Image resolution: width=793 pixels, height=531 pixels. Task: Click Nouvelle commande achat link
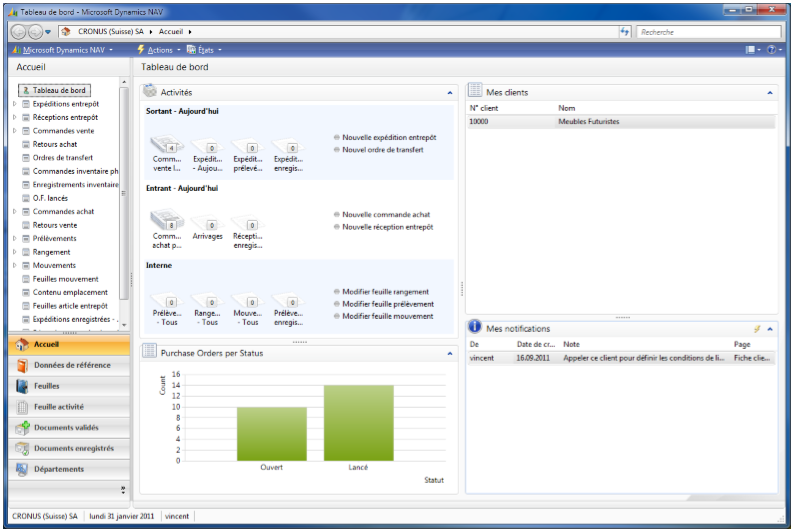coord(386,214)
